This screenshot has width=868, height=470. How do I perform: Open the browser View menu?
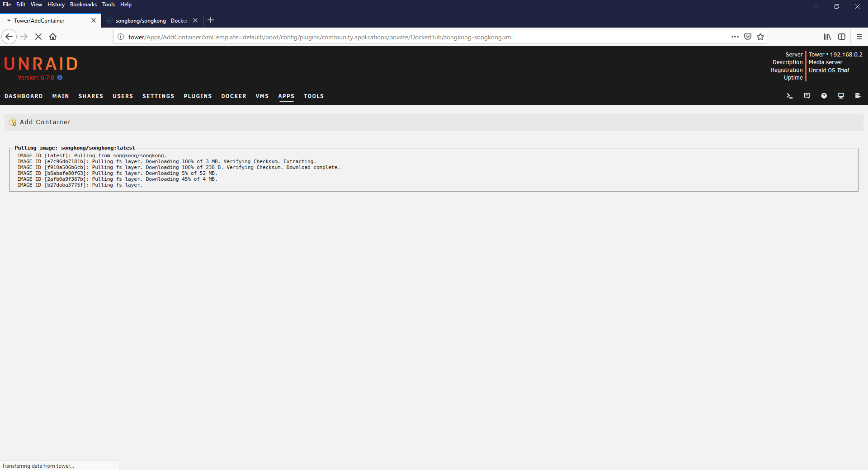pos(36,5)
